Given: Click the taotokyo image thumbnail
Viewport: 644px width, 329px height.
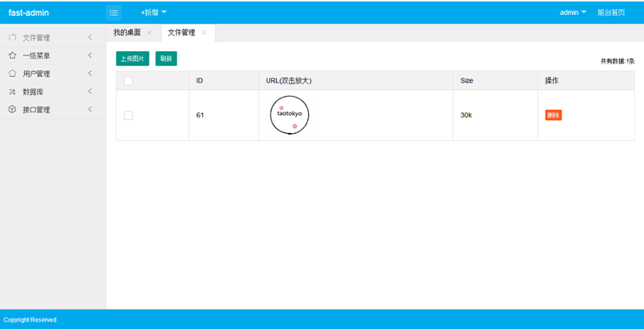Looking at the screenshot, I should tap(290, 115).
